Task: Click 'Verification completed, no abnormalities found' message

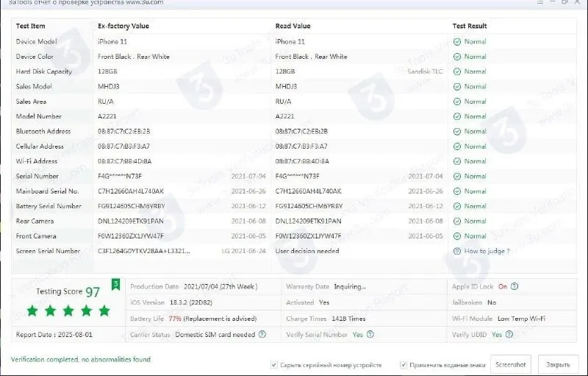Action: coord(81,360)
